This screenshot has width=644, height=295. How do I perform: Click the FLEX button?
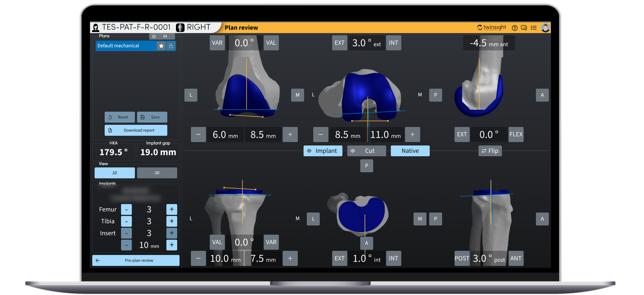pyautogui.click(x=516, y=134)
